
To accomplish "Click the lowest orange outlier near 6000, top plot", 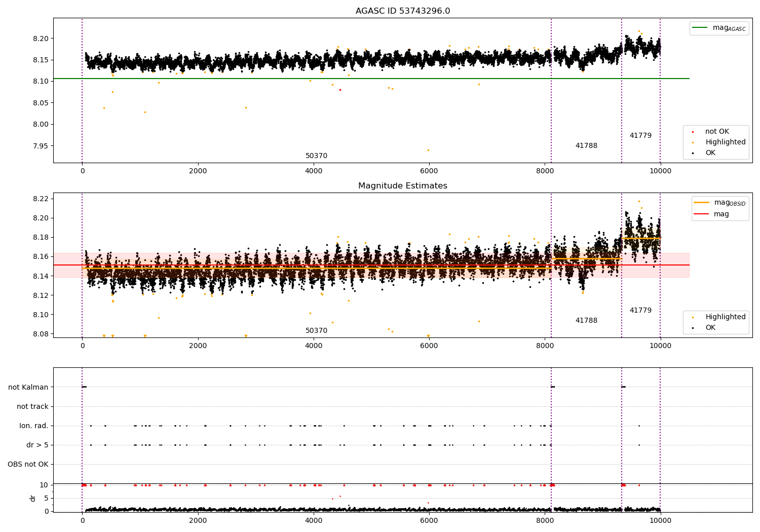I will [428, 150].
